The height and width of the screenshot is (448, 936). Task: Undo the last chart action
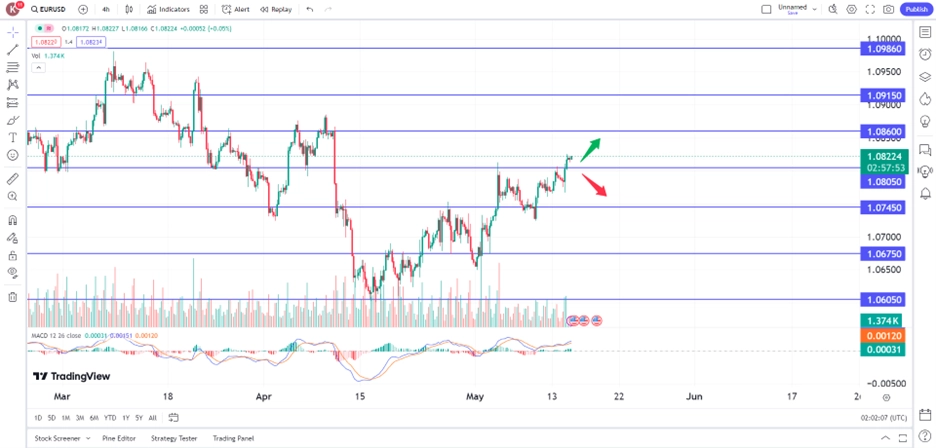tap(309, 10)
